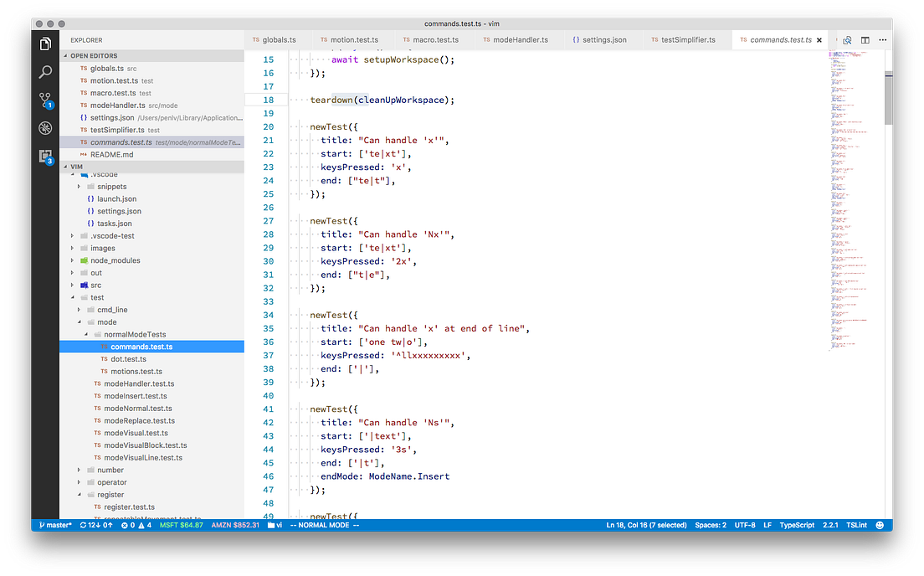Open the Debug view
This screenshot has height=576, width=924.
pos(44,127)
